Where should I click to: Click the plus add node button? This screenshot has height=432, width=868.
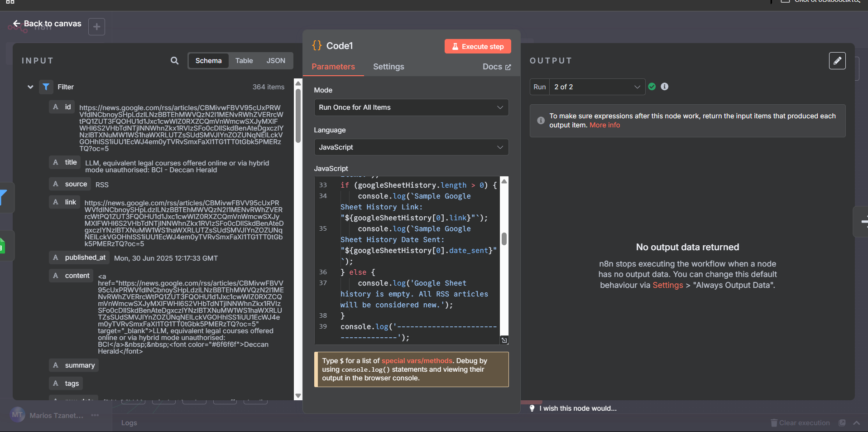(96, 27)
